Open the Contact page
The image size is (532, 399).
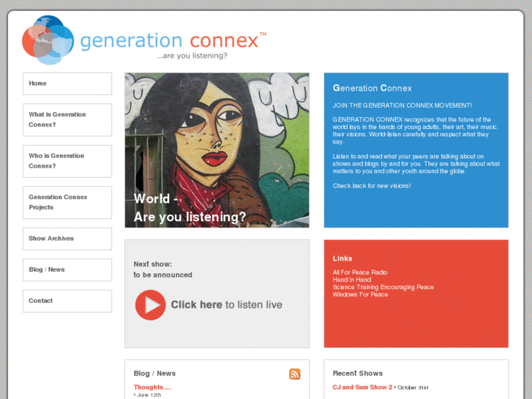click(x=67, y=301)
